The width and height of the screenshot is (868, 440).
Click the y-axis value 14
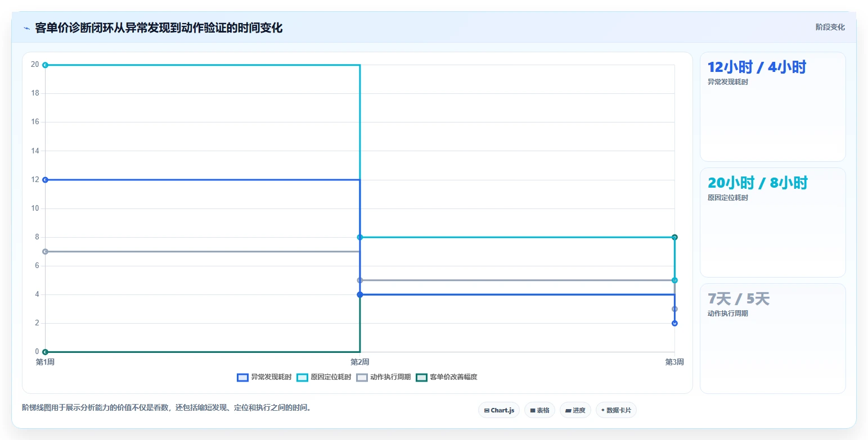point(35,151)
